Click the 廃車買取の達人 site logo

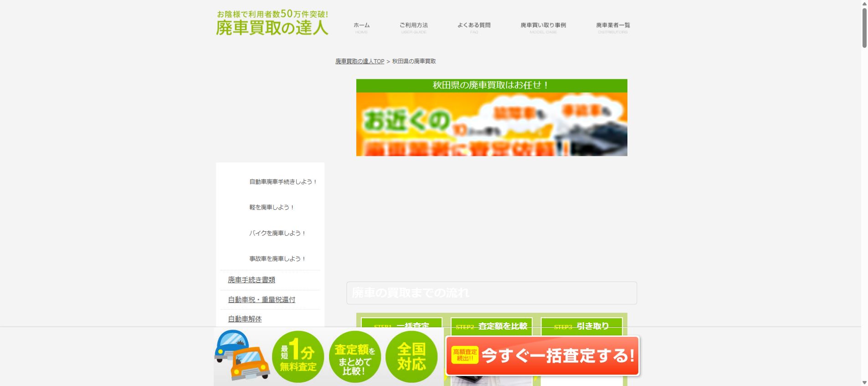click(x=272, y=23)
